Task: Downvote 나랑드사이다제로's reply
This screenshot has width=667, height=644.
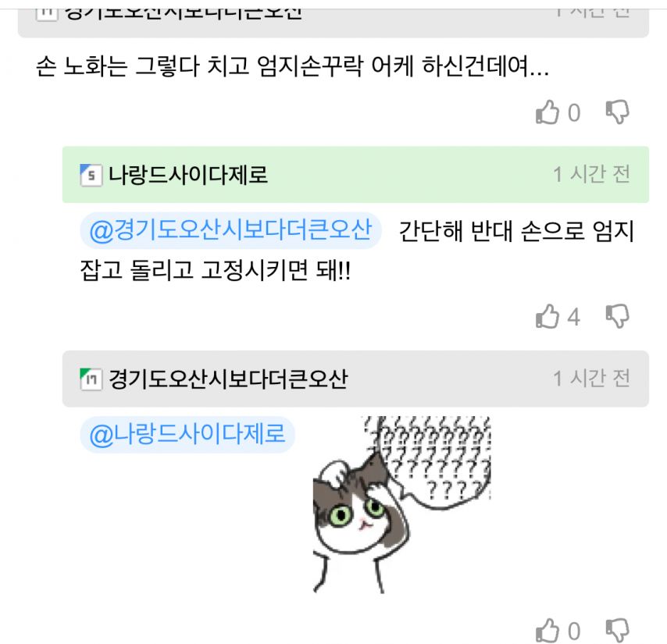Action: click(x=617, y=316)
